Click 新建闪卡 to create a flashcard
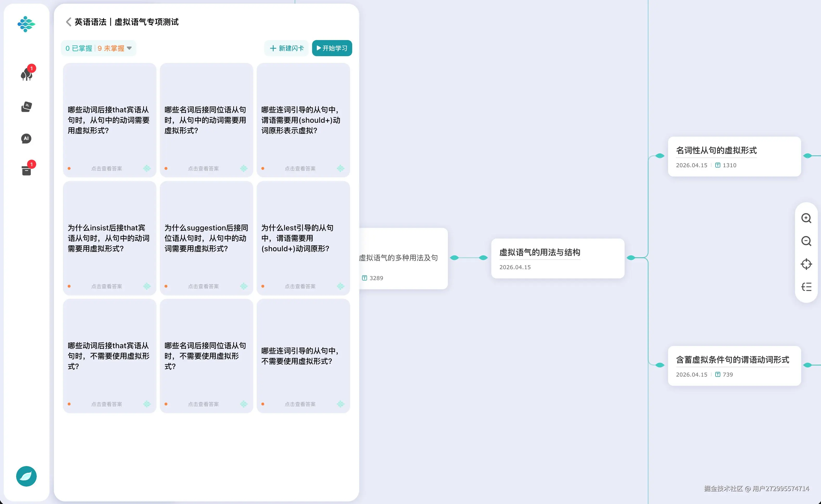821x504 pixels. [287, 48]
